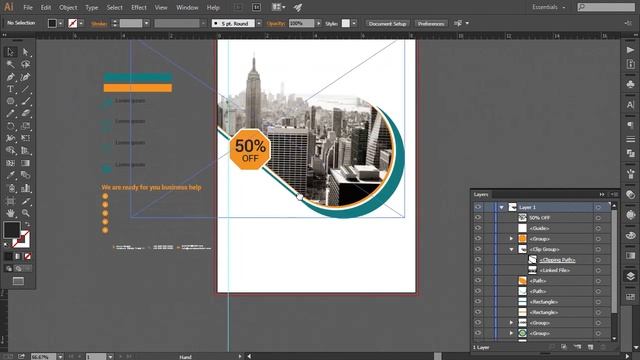Image resolution: width=640 pixels, height=360 pixels.
Task: Toggle eye icon for <Clipping Path>
Action: point(478,260)
